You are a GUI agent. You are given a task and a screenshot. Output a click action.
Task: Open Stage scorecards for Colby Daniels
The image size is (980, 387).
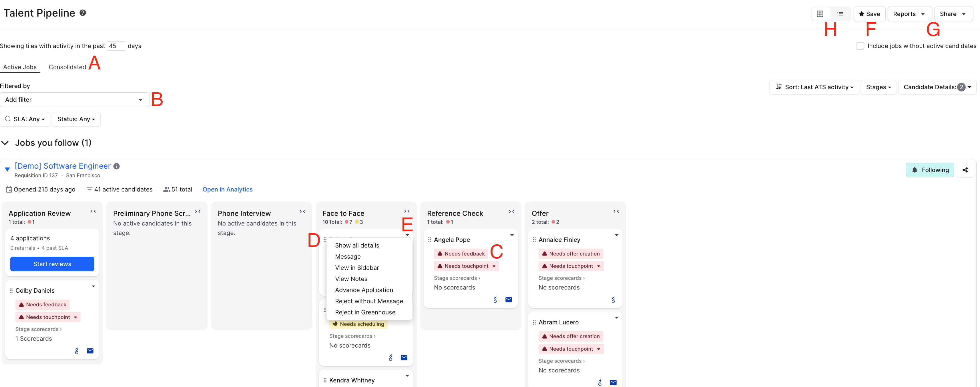point(38,329)
